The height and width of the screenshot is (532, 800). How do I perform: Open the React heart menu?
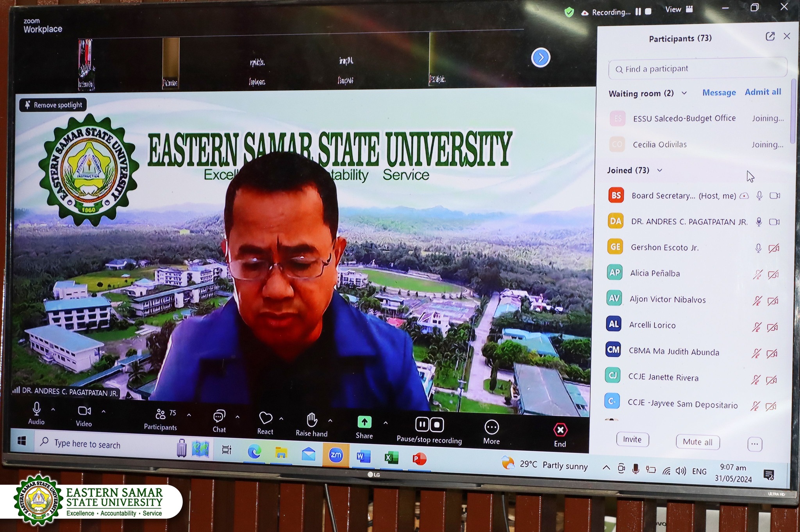pyautogui.click(x=266, y=423)
